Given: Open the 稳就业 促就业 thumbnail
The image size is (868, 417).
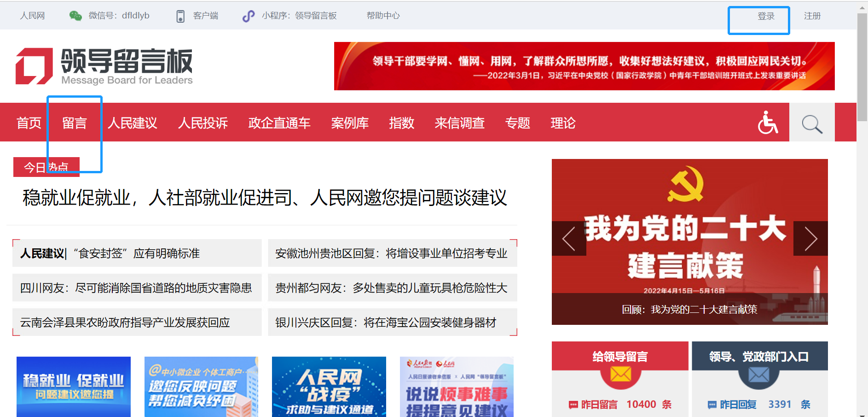Looking at the screenshot, I should pos(74,387).
